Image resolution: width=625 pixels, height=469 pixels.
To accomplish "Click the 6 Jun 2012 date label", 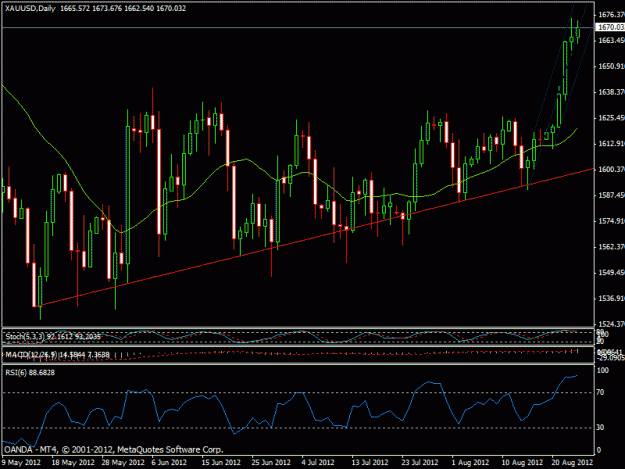I will [169, 463].
